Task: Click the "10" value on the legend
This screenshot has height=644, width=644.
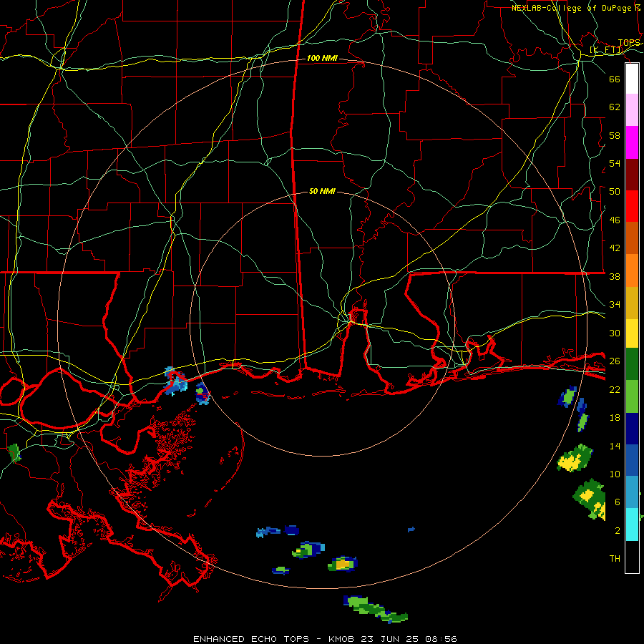Action: tap(615, 474)
